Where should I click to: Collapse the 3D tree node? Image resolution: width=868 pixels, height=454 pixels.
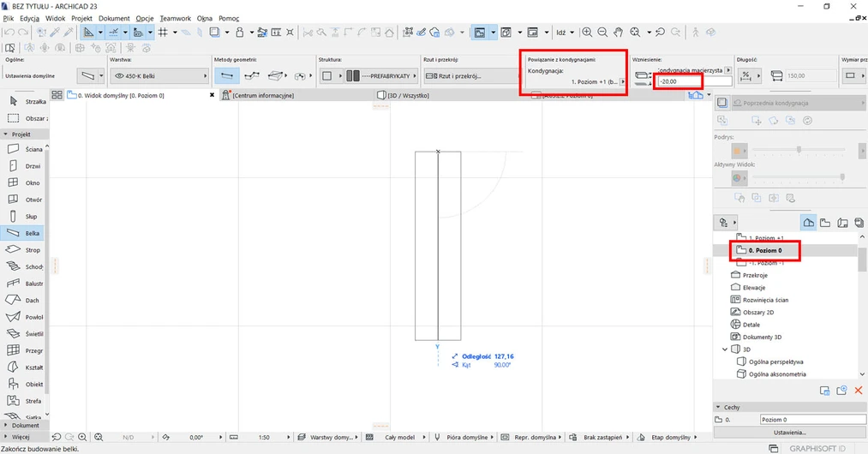pyautogui.click(x=725, y=349)
